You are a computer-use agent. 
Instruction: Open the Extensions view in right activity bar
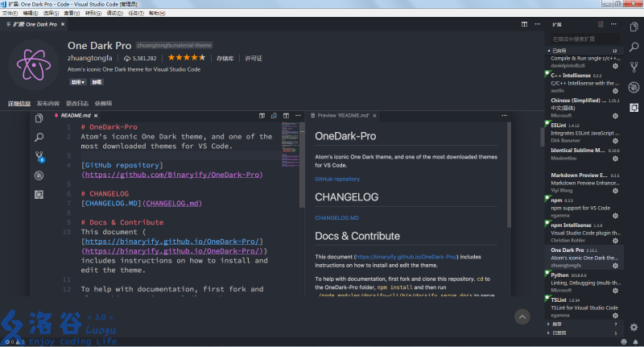tap(634, 107)
